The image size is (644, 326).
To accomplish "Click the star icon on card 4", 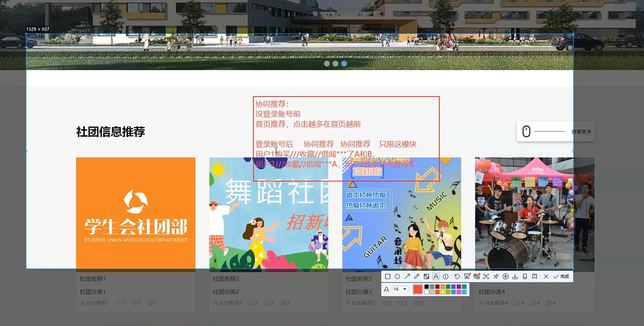I will 533,303.
